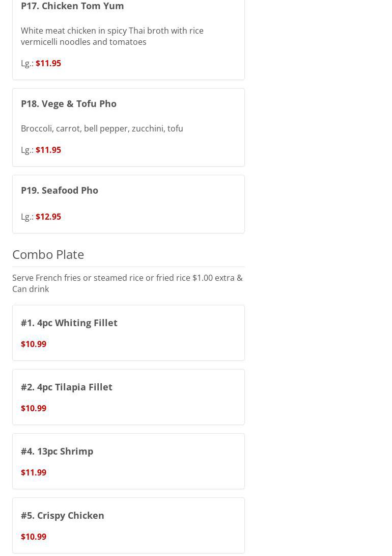Select the $12.95 Seafood Pho price
This screenshot has height=556, width=392.
[48, 217]
